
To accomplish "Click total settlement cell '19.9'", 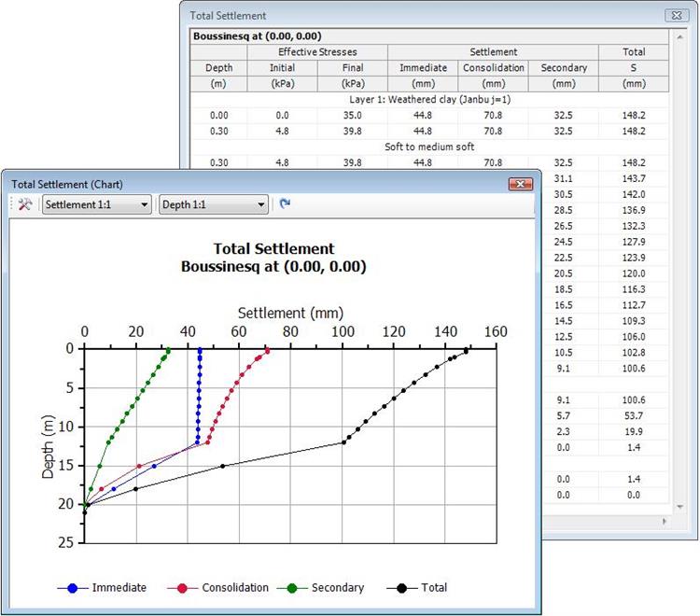I will (x=634, y=431).
